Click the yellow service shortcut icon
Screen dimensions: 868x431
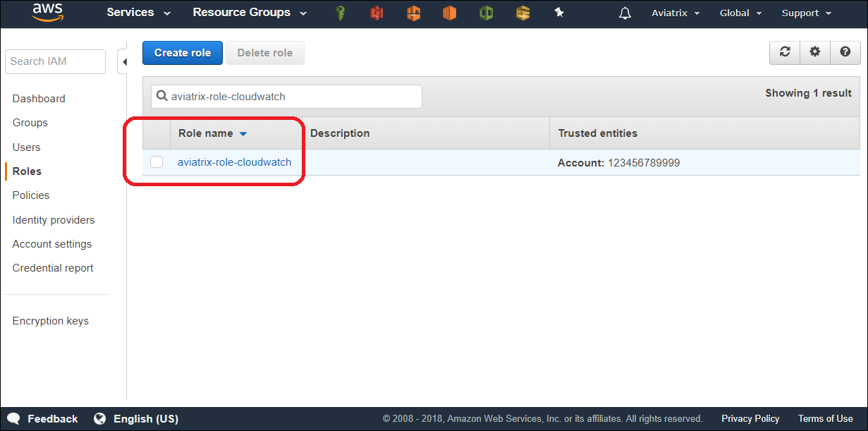point(522,13)
